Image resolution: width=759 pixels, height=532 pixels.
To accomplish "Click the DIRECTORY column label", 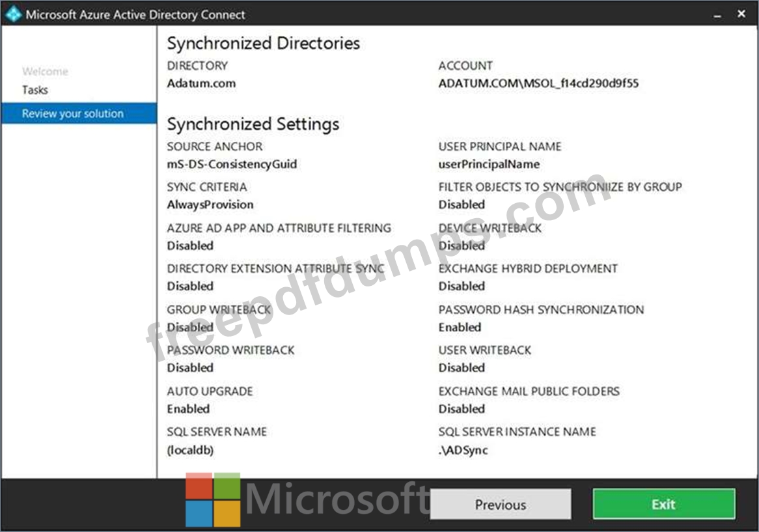I will click(197, 66).
